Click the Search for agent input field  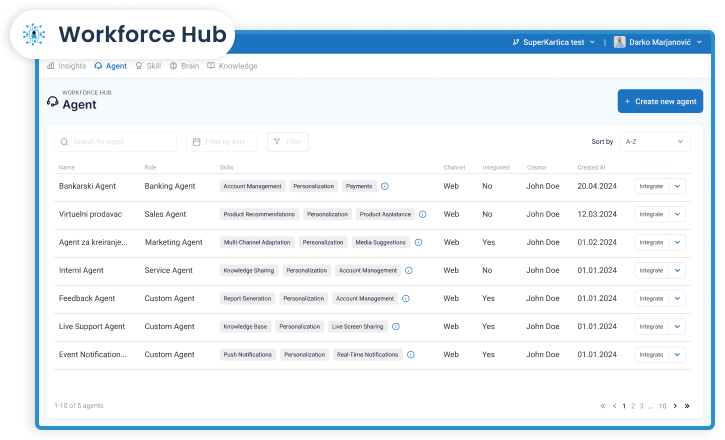click(x=116, y=142)
